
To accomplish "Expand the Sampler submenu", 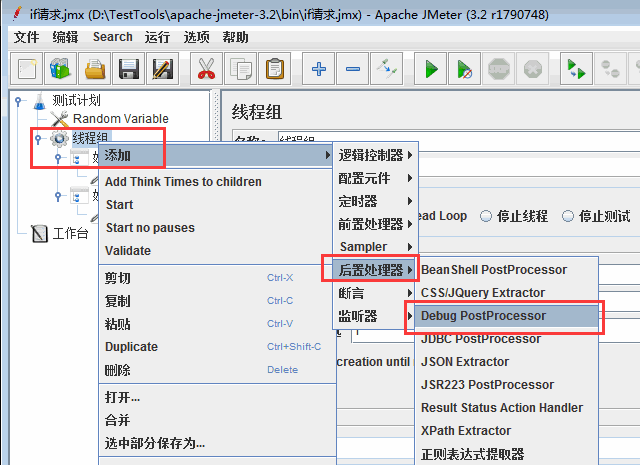I will pyautogui.click(x=376, y=247).
